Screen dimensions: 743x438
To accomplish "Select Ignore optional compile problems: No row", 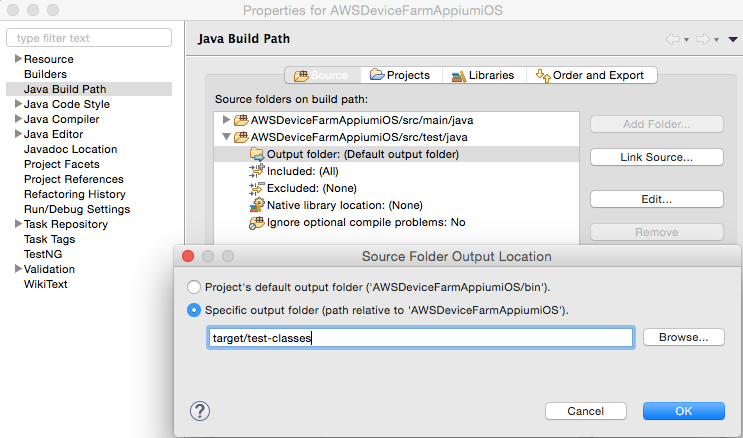I will 397,222.
